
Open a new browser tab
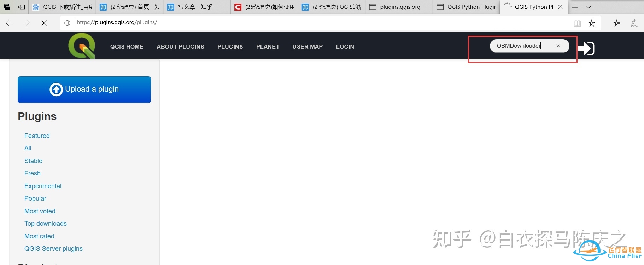575,7
